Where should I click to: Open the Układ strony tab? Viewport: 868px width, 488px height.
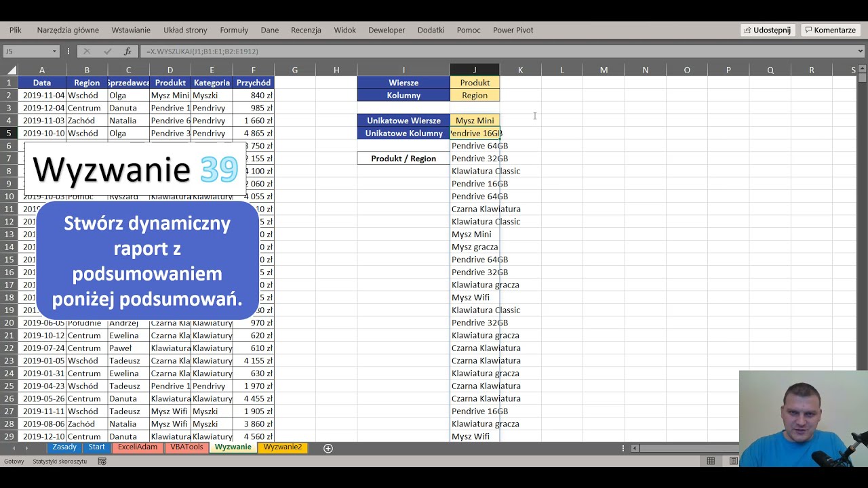(185, 30)
